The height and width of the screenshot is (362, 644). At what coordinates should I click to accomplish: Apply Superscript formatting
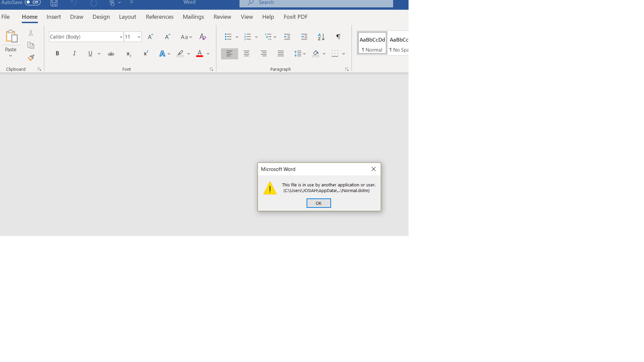[146, 54]
